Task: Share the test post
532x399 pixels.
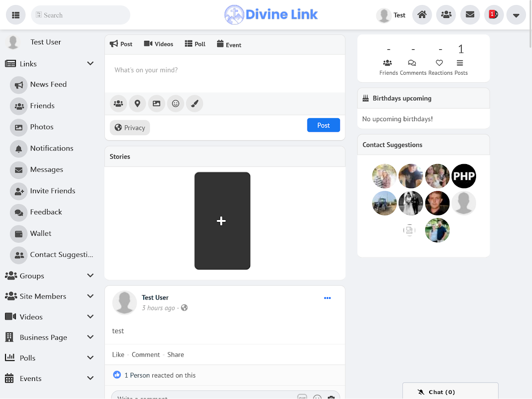Action: point(175,355)
